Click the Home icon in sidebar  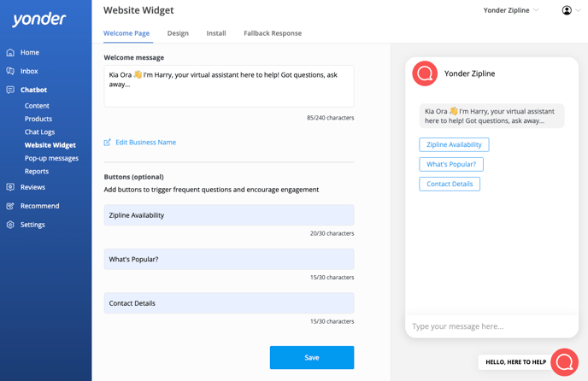tap(10, 52)
